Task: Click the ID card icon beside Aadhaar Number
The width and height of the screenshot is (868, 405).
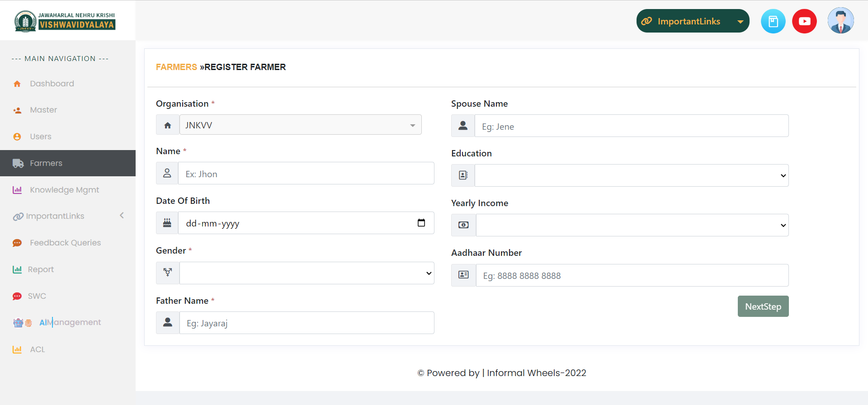Action: click(x=463, y=275)
